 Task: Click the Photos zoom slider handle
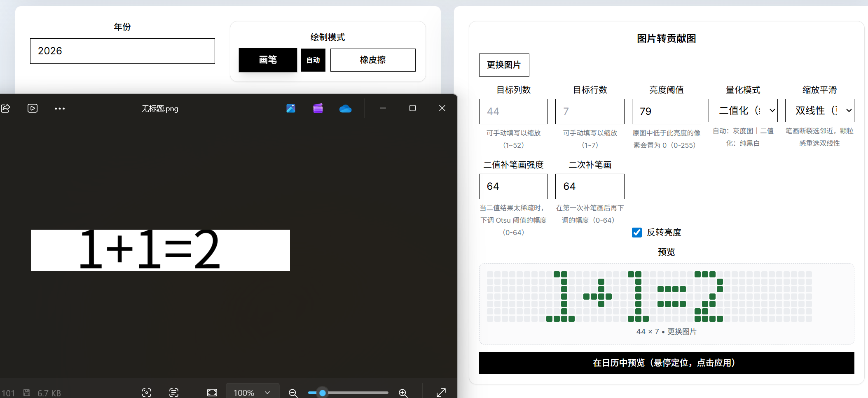point(323,393)
